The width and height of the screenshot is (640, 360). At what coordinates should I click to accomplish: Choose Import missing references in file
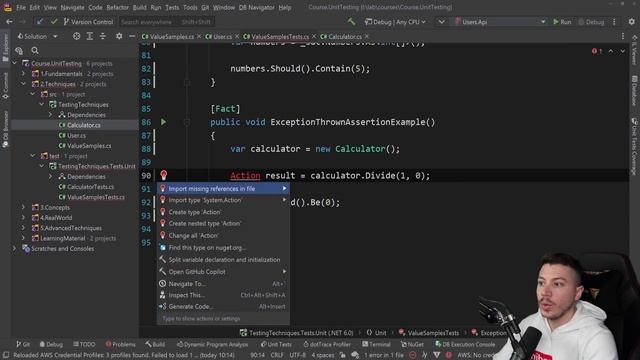pos(223,189)
